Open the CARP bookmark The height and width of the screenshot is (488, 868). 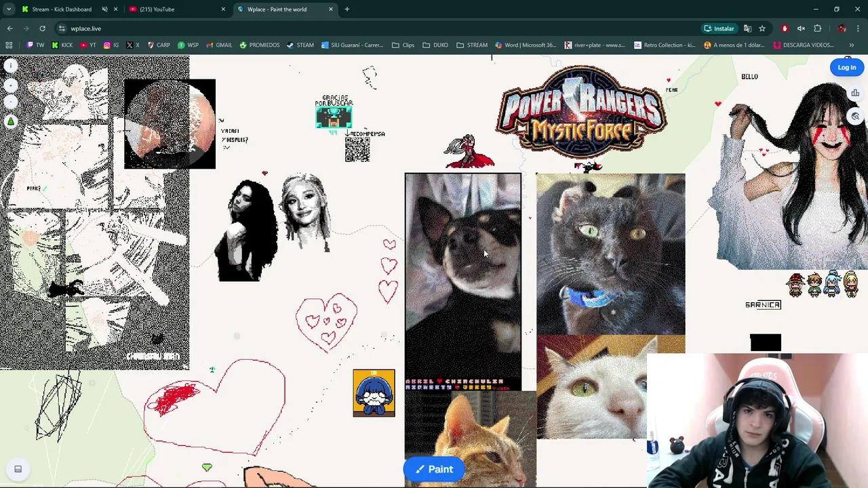[x=158, y=45]
